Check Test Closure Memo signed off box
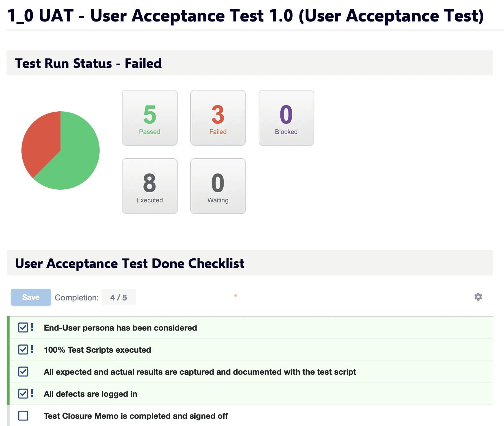 point(23,416)
